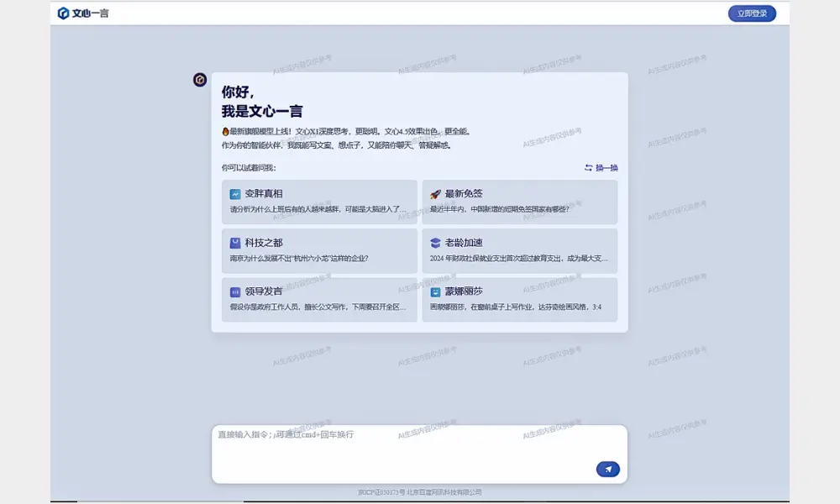840x504 pixels.
Task: Click description text under 蒙娜丽莎 about 达芬奇绘画风格
Action: point(516,307)
